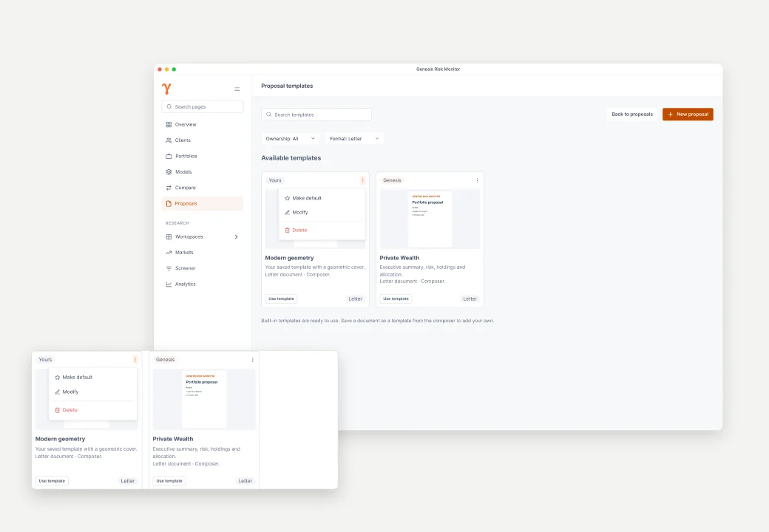Click Use template on Private Wealth main card
Screen dimensions: 769x532
coord(396,299)
